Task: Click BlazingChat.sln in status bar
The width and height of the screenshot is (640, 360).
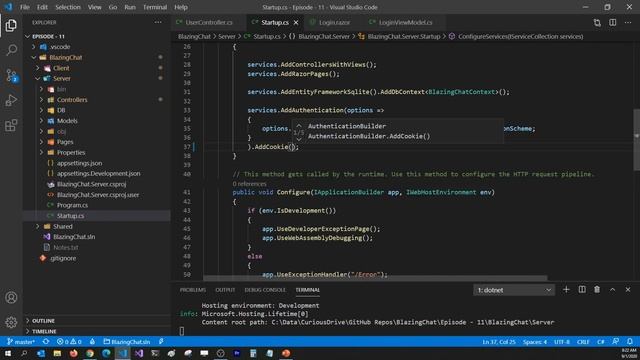Action: pos(127,342)
